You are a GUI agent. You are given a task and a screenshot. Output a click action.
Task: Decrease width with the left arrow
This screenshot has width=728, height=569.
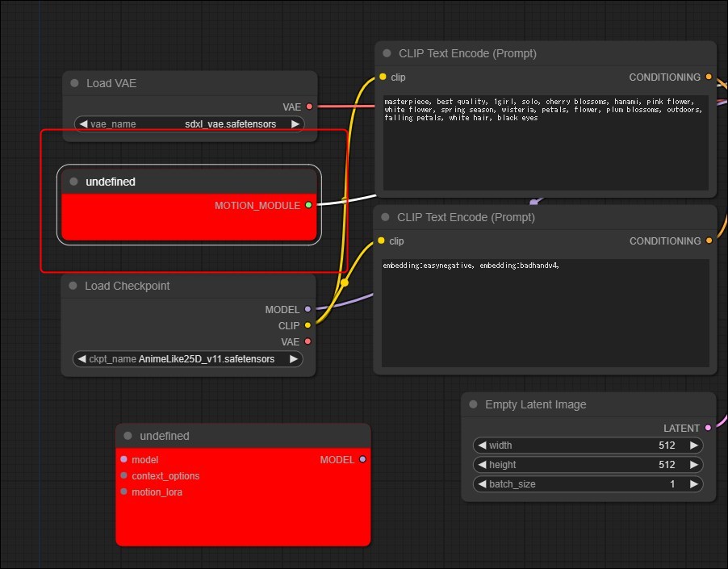pos(482,445)
